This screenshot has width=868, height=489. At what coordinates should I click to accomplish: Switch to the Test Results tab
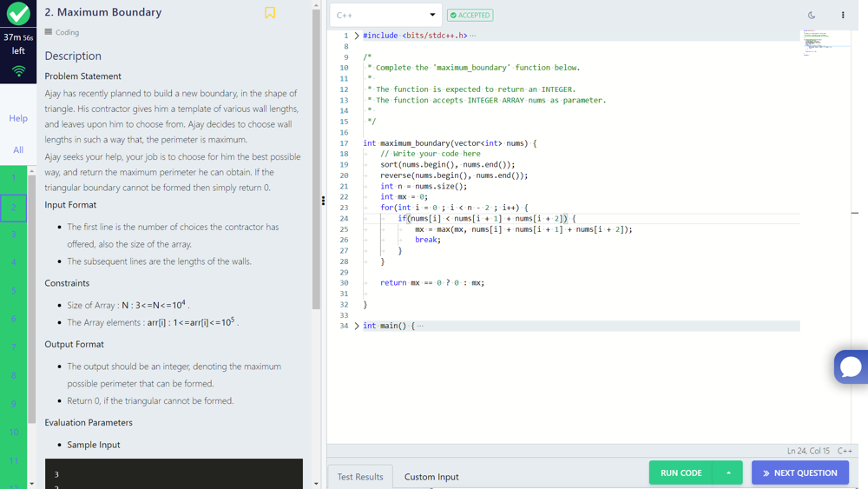coord(360,477)
